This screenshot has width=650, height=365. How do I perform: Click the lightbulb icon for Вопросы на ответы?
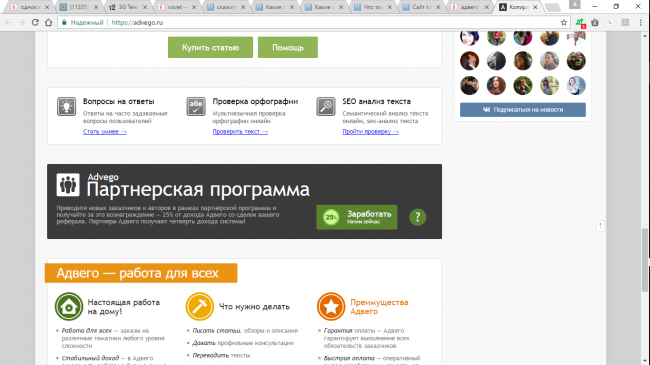(66, 107)
